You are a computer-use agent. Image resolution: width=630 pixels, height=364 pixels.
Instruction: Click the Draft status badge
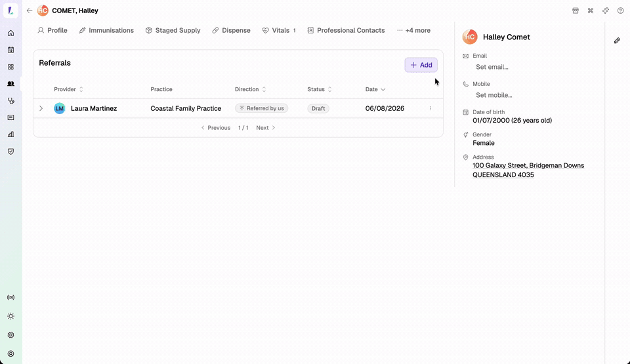(x=318, y=108)
